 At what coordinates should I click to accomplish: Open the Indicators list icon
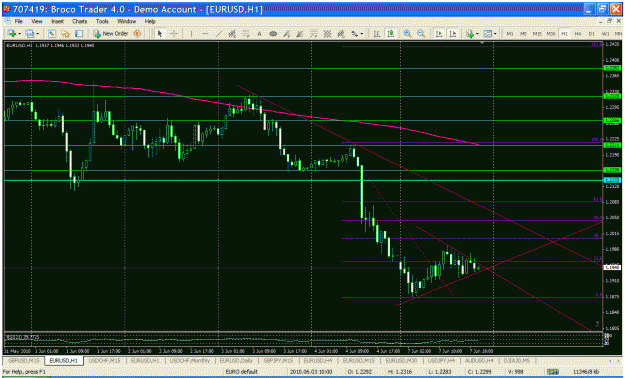(470, 34)
